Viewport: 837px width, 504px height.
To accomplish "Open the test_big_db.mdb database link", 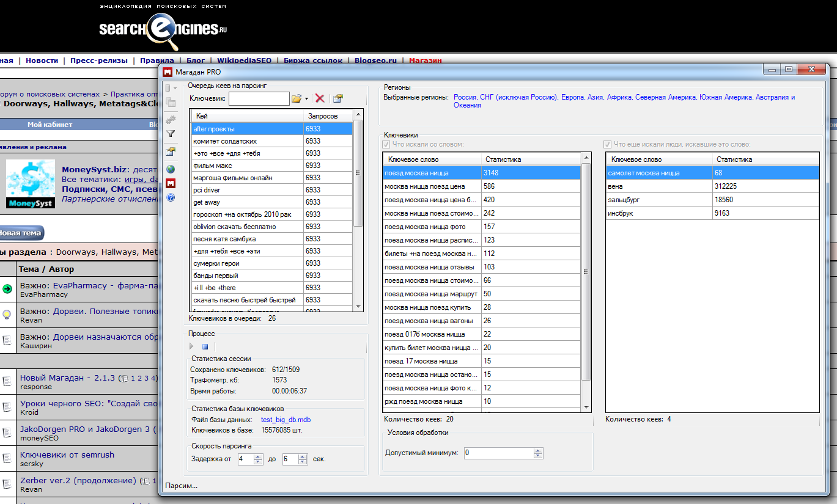I will 286,420.
